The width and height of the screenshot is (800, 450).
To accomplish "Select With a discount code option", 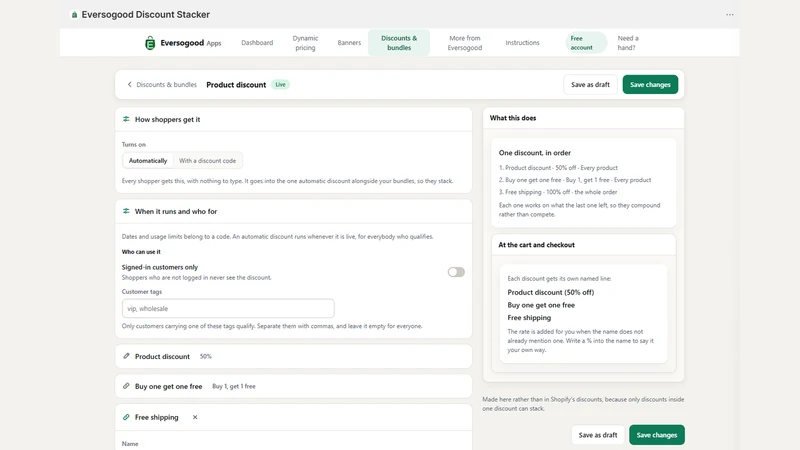I will point(207,160).
